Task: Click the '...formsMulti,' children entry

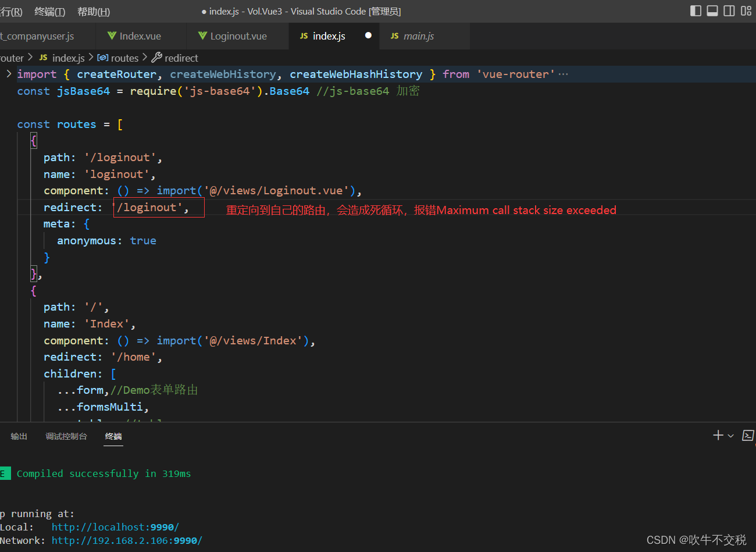Action: tap(103, 407)
